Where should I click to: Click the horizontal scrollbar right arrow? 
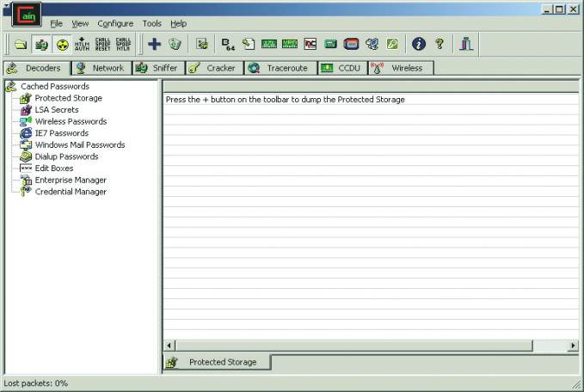point(573,345)
